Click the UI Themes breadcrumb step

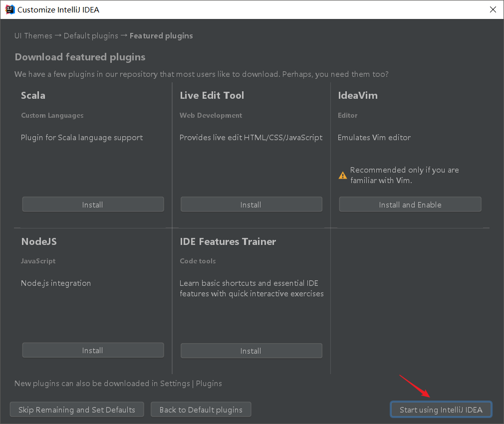click(33, 35)
